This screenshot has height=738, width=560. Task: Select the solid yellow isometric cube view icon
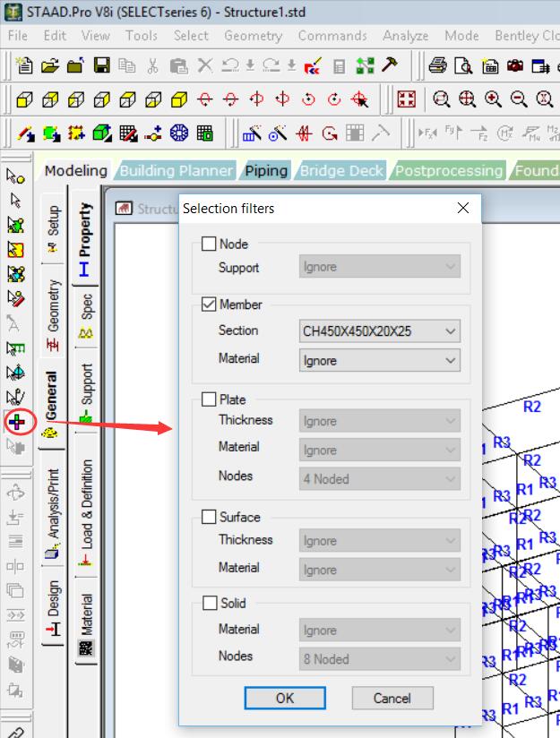click(x=179, y=99)
